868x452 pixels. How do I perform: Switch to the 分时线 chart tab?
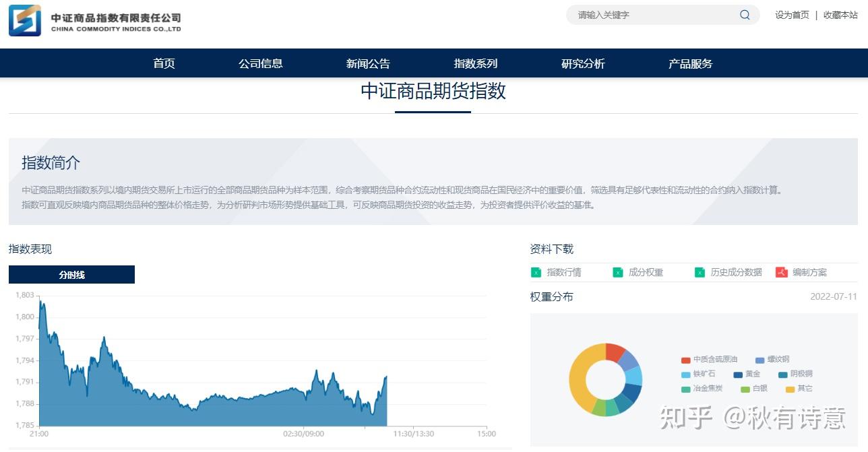[71, 274]
